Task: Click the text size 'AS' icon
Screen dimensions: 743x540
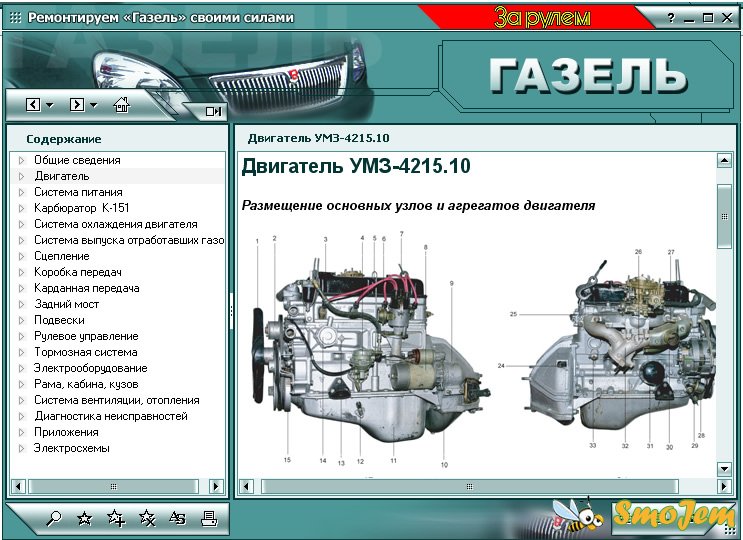Action: [x=178, y=519]
